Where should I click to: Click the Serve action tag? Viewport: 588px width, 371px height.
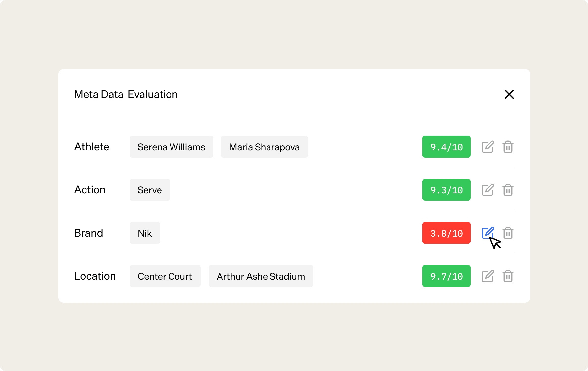coord(150,190)
